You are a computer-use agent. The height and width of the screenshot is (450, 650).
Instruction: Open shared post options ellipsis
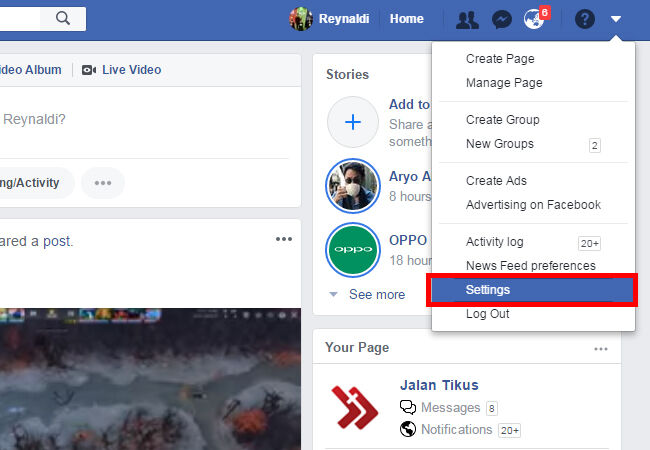coord(284,239)
